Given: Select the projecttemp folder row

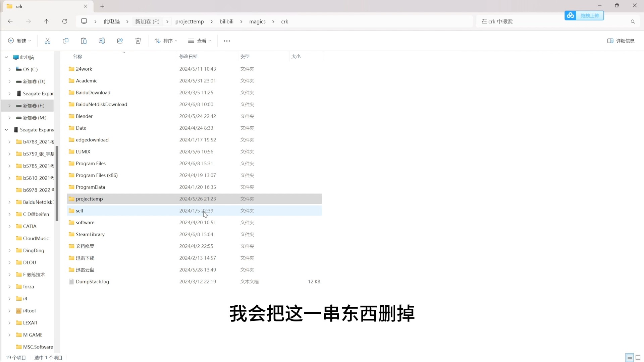Looking at the screenshot, I should pos(194,199).
